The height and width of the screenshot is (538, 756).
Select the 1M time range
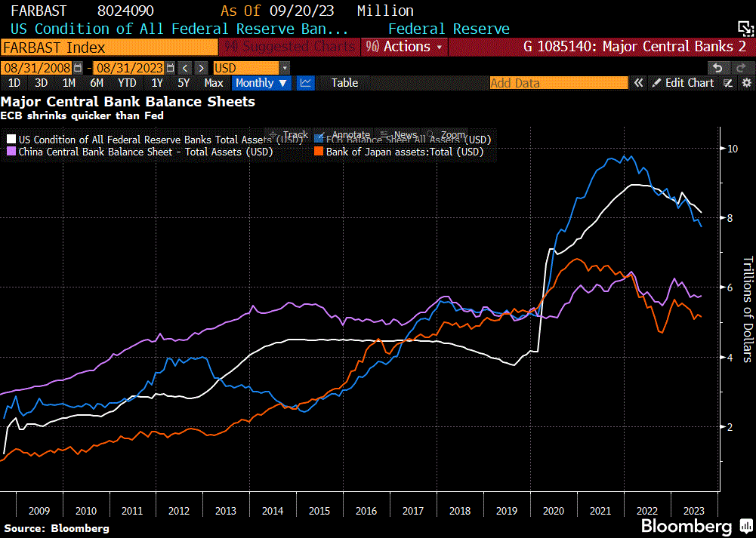(69, 83)
